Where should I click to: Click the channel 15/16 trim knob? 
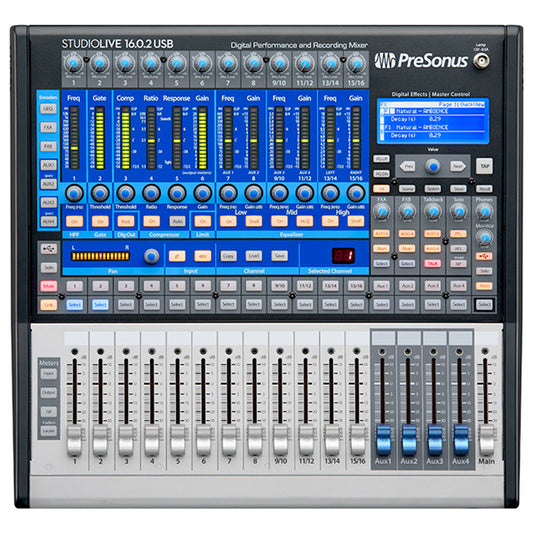pos(356,64)
